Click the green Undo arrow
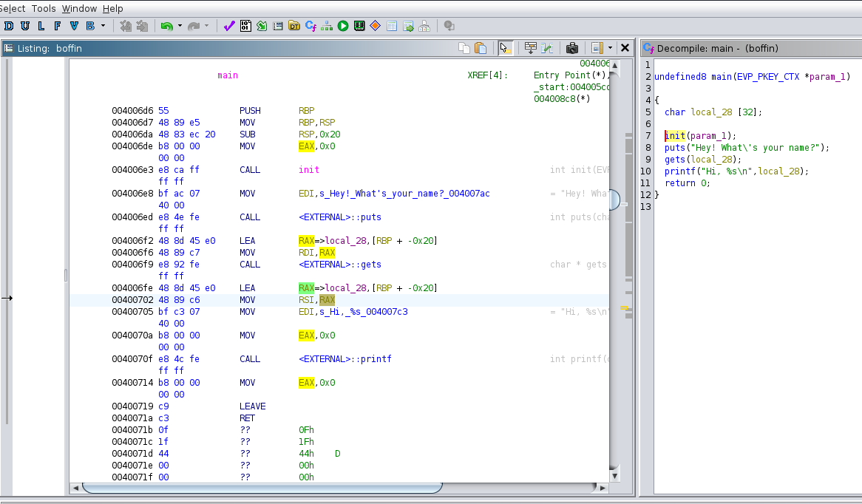This screenshot has width=862, height=504. pos(166,26)
